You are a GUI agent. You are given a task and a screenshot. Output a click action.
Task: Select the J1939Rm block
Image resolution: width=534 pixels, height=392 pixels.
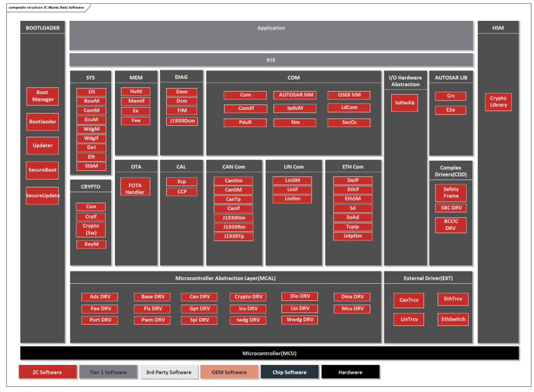[x=233, y=228]
